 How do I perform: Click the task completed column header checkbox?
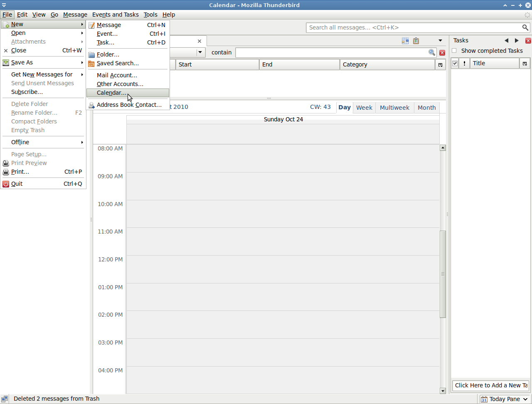pyautogui.click(x=455, y=63)
